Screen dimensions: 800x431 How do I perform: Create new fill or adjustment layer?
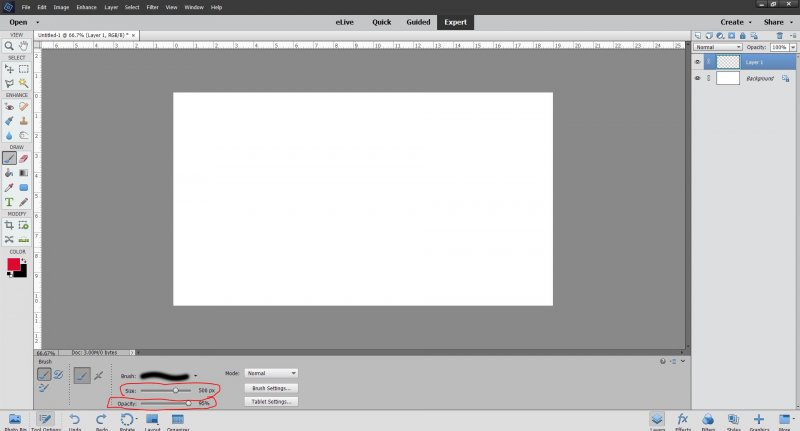tap(720, 36)
